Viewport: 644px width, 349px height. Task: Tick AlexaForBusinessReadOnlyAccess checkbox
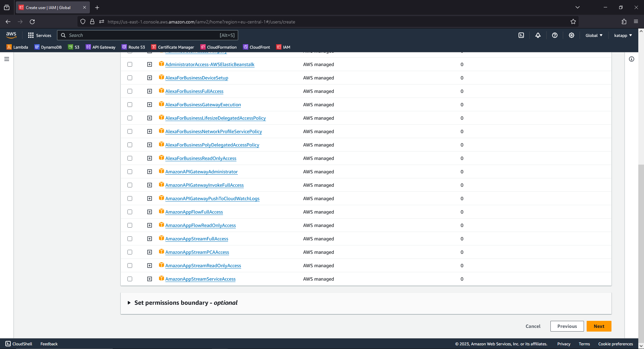130,158
